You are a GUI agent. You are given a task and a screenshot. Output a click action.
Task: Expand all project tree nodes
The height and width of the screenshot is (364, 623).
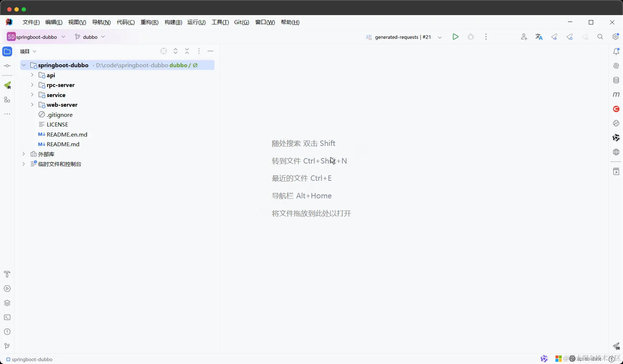(176, 51)
